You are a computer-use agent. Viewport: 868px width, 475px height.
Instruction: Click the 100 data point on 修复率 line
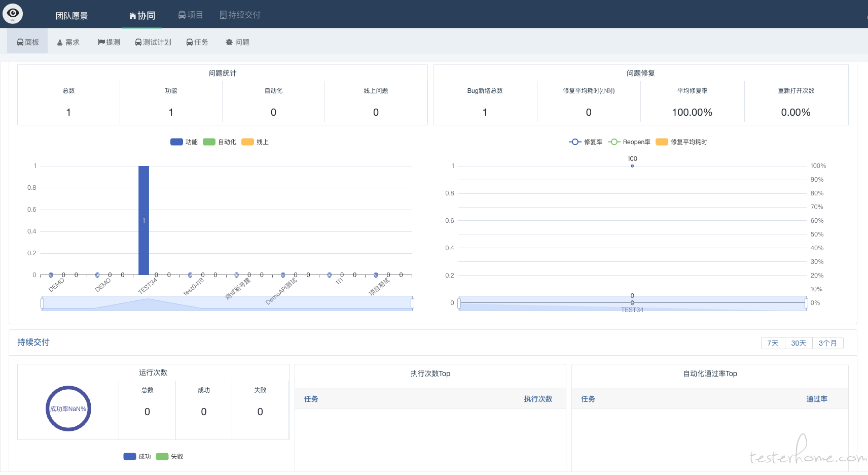coord(632,166)
